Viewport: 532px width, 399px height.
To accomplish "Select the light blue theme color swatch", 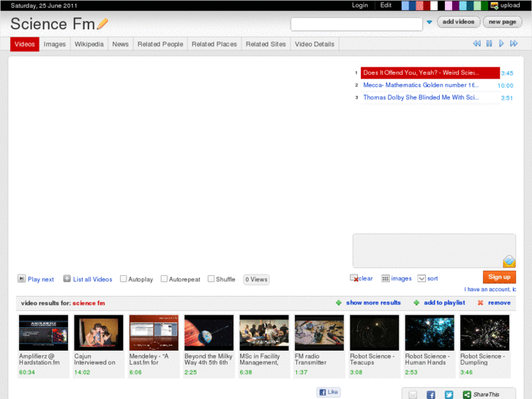I will click(405, 5).
